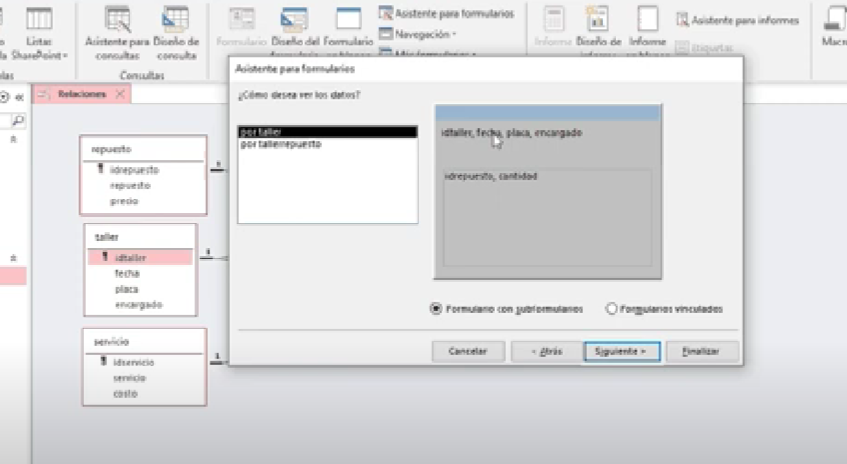This screenshot has width=847, height=464.
Task: Click the Navegación form icon
Action: coord(385,34)
